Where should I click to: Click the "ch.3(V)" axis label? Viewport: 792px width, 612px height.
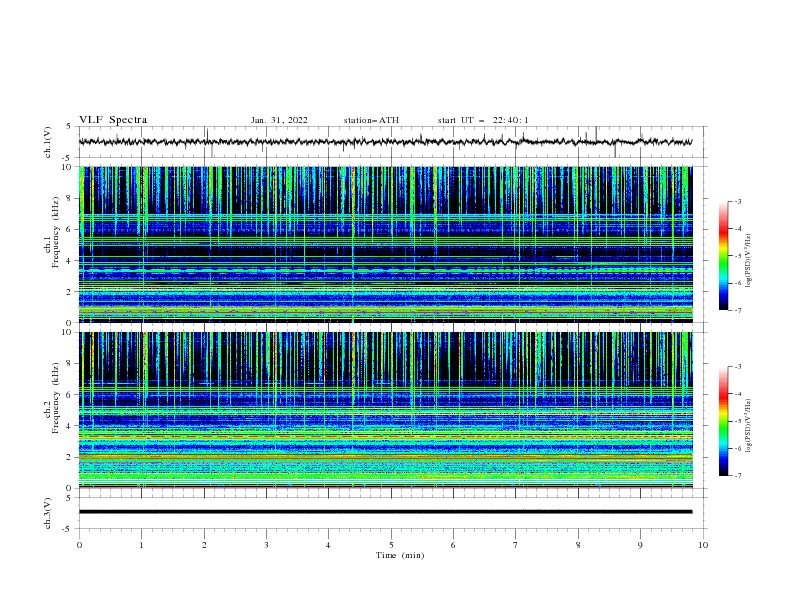(48, 514)
